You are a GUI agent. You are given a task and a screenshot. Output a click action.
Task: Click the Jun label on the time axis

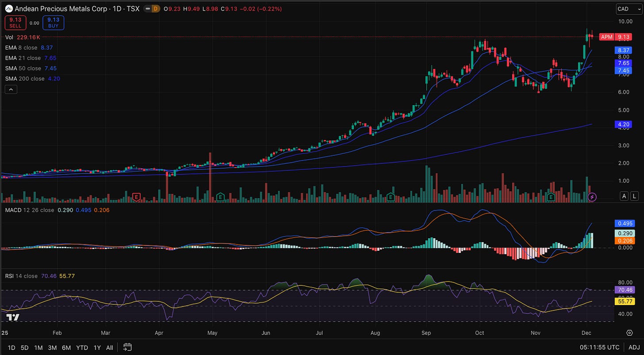(266, 332)
